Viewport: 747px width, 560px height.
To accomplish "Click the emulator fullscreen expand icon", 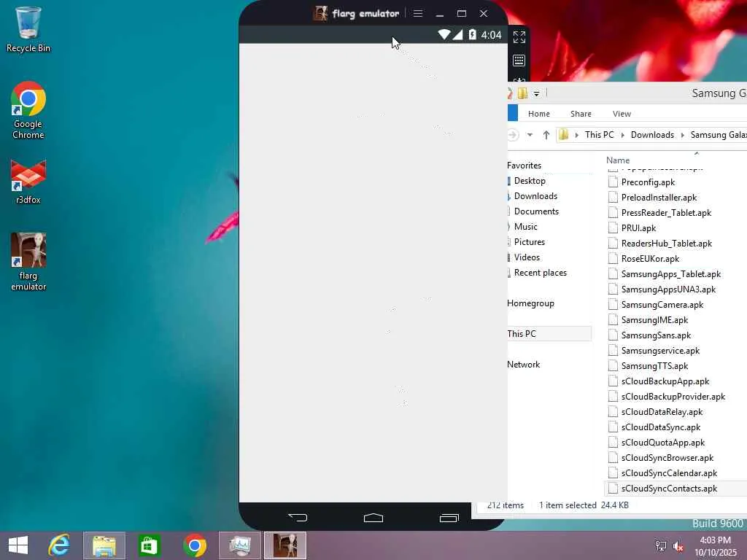I will 519,36.
